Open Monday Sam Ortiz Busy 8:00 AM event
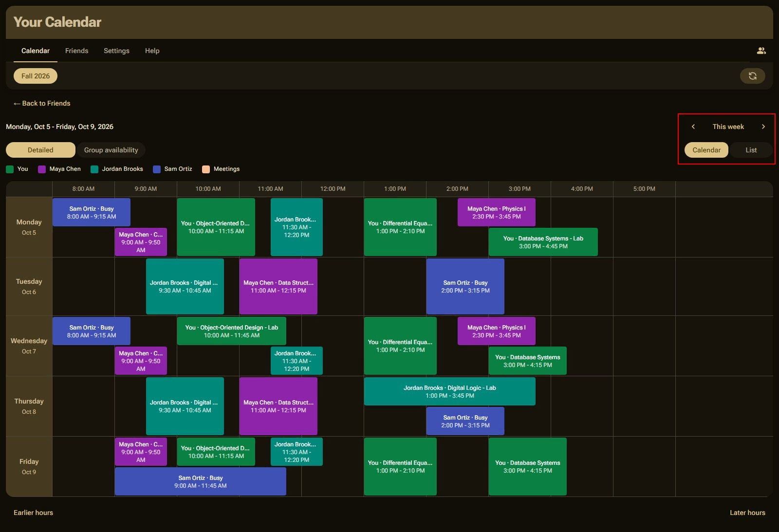This screenshot has width=779, height=532. tap(92, 212)
